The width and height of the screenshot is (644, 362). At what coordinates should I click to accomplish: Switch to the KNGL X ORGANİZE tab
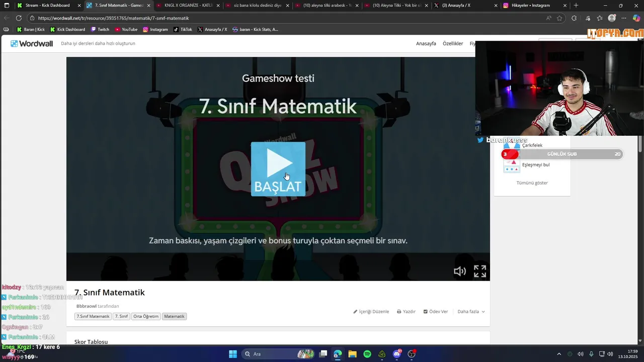[x=187, y=6]
